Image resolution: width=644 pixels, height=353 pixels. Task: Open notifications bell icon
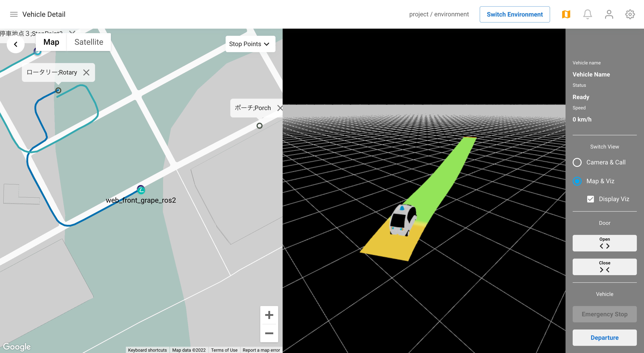588,14
